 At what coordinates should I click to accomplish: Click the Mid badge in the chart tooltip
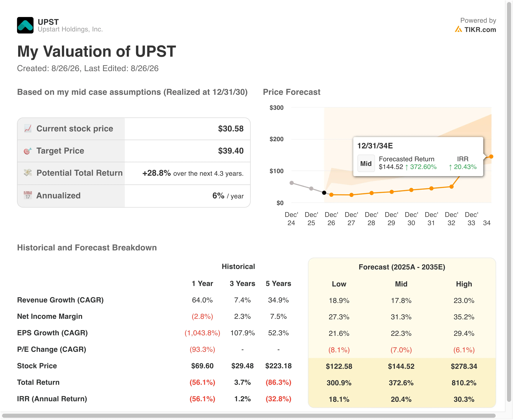point(366,164)
